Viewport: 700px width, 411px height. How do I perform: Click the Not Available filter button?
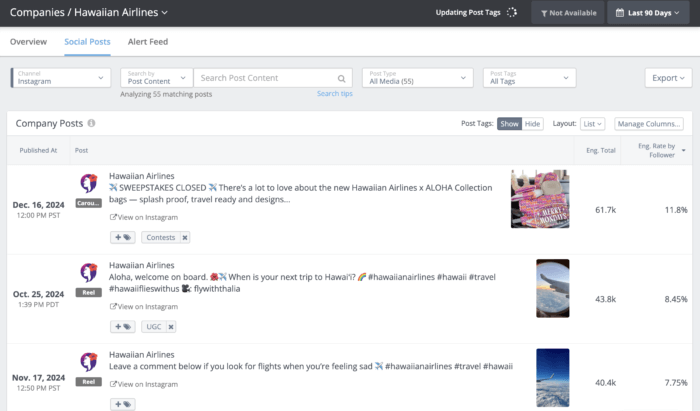tap(568, 12)
